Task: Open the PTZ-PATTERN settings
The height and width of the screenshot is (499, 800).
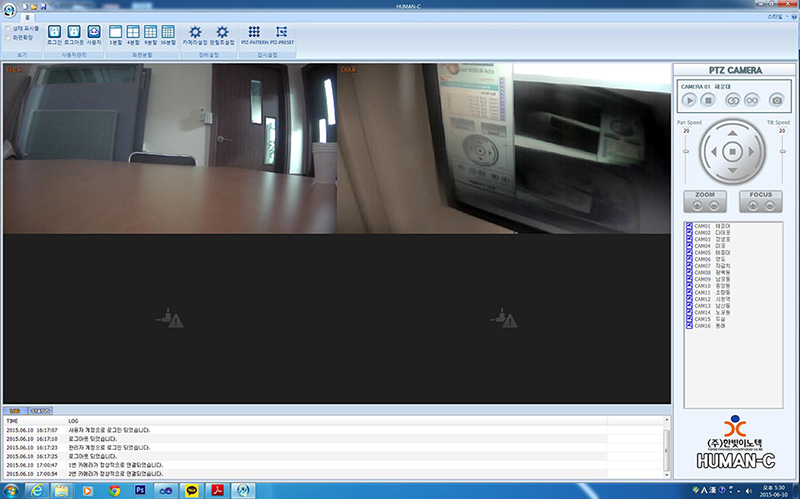Action: point(254,33)
